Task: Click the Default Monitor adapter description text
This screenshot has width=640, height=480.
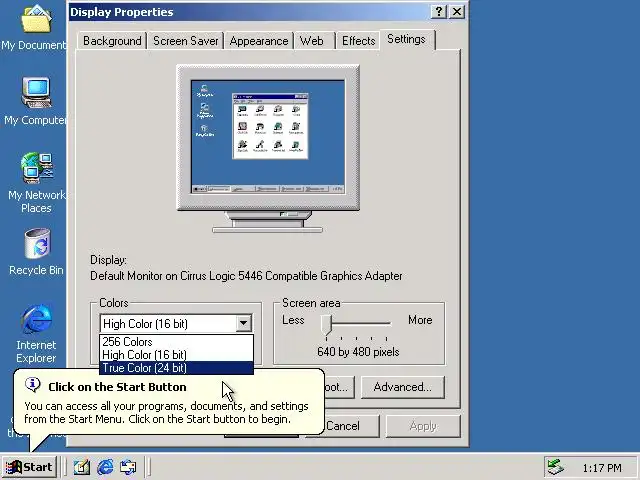Action: [x=246, y=276]
